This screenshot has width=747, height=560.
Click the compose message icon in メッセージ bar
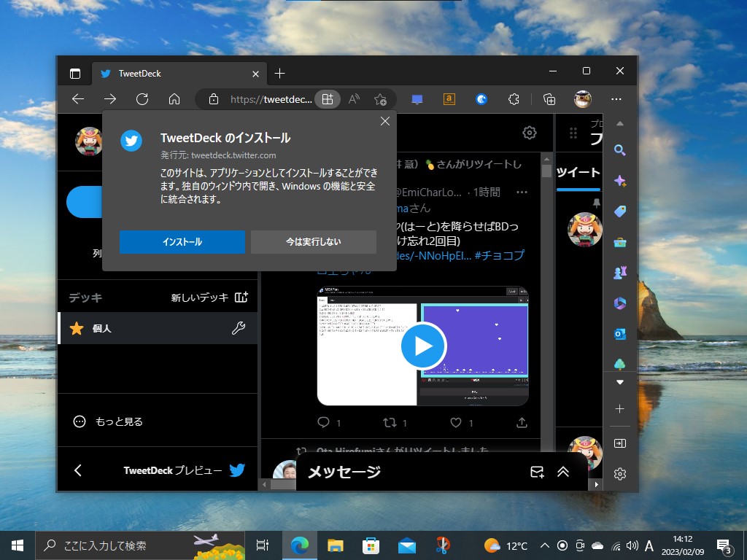pos(537,472)
